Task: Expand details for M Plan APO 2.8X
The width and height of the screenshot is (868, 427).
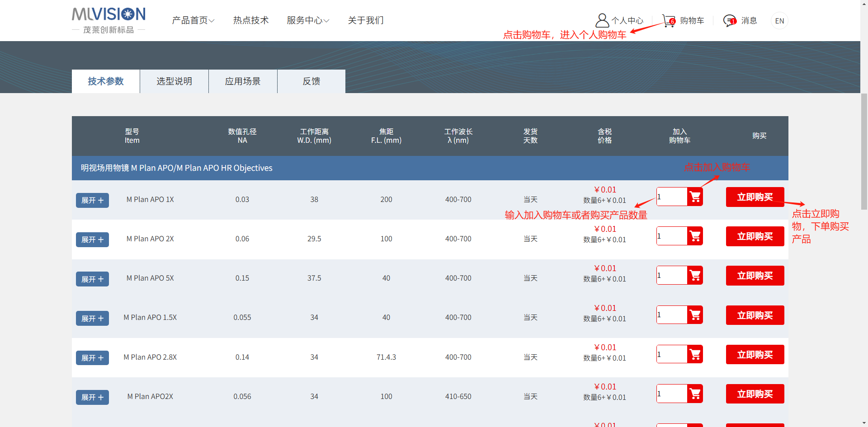Action: (92, 358)
